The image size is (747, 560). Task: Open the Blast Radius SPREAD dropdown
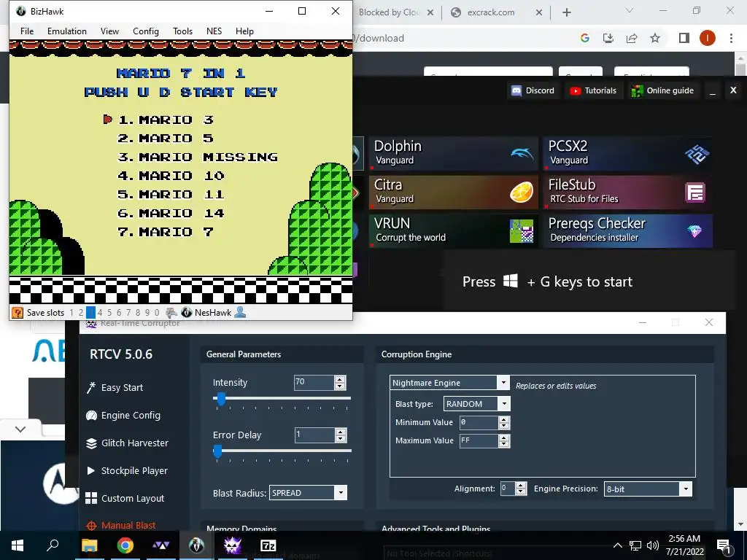click(309, 493)
